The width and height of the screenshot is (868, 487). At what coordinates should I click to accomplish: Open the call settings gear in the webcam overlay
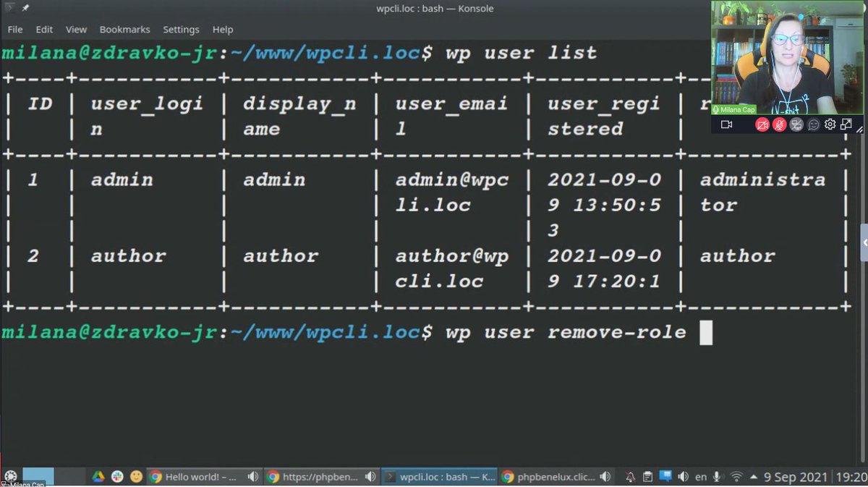coord(830,124)
